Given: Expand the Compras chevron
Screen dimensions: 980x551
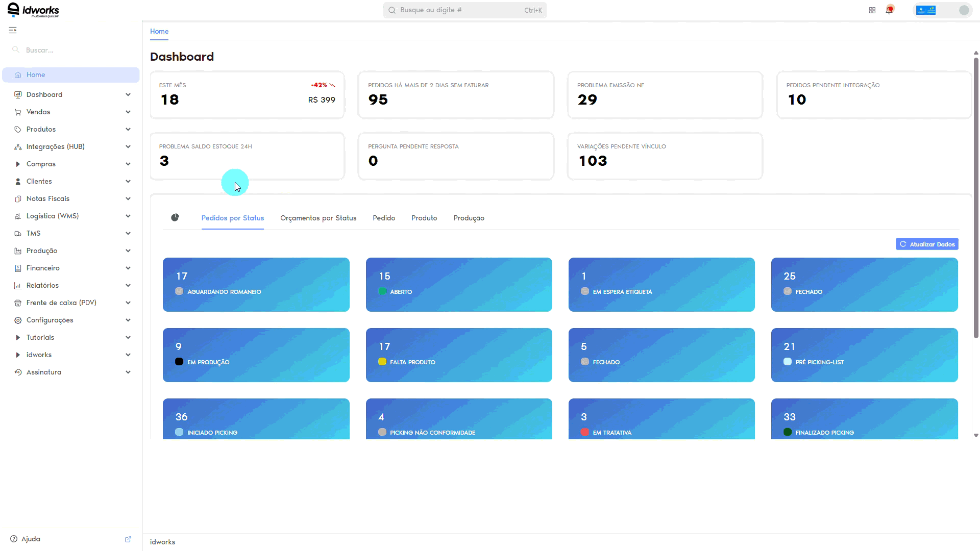Looking at the screenshot, I should pyautogui.click(x=128, y=164).
